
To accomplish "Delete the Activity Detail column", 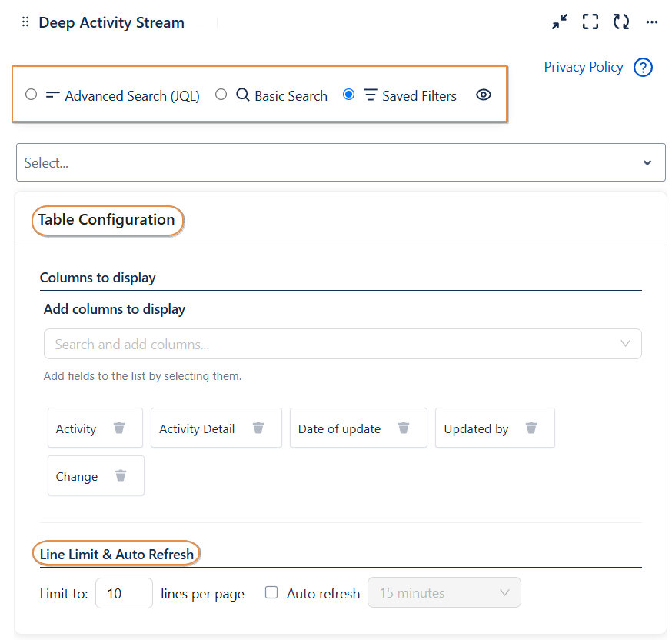I will point(258,428).
